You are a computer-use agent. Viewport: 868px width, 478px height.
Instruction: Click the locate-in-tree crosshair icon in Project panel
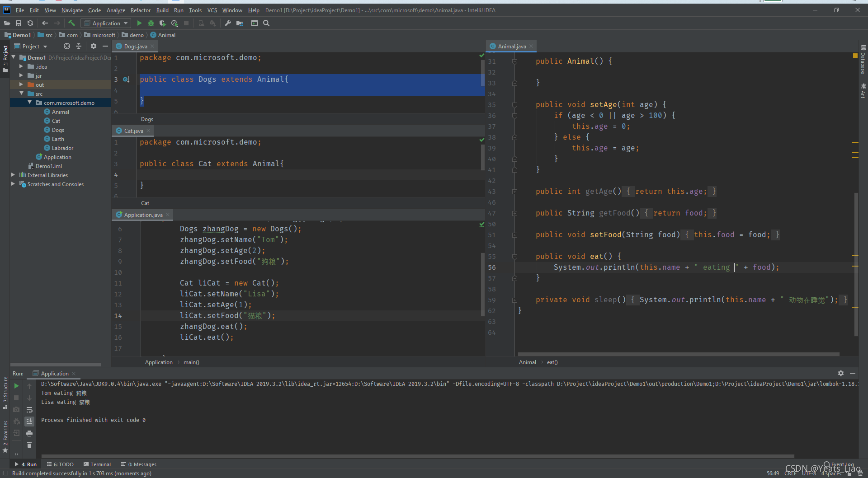click(x=67, y=46)
